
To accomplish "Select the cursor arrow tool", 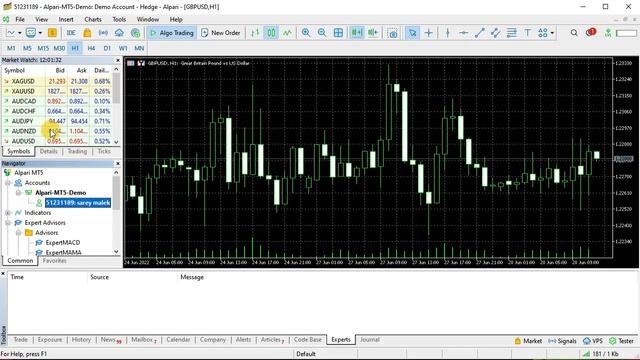I will coord(412,33).
